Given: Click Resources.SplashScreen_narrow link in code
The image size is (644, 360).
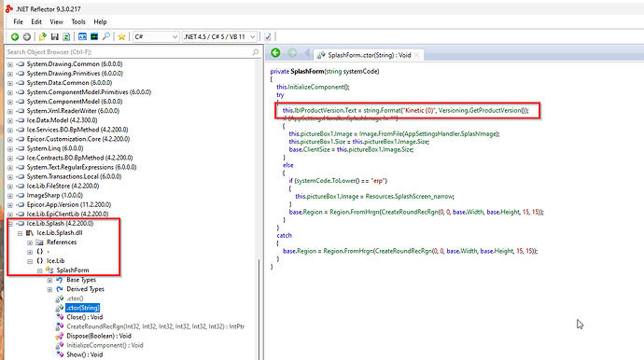Looking at the screenshot, I should coord(410,196).
